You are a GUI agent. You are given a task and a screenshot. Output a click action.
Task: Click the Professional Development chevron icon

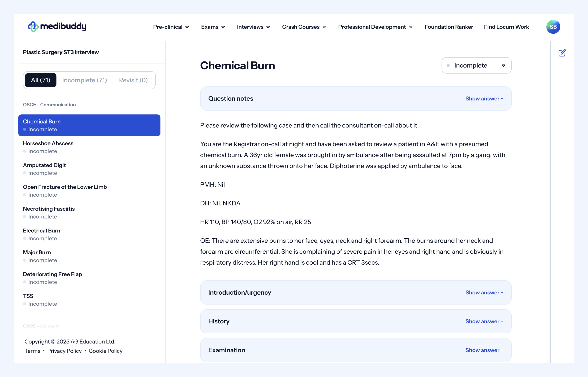(411, 27)
